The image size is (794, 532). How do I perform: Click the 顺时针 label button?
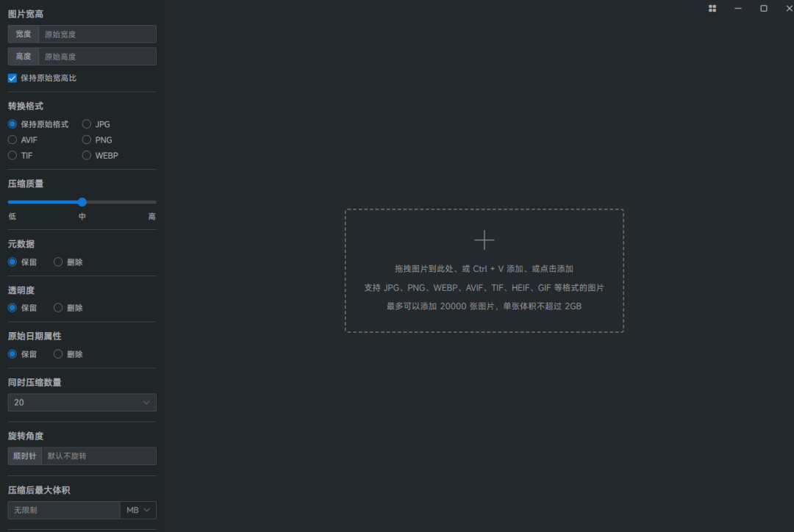click(24, 456)
